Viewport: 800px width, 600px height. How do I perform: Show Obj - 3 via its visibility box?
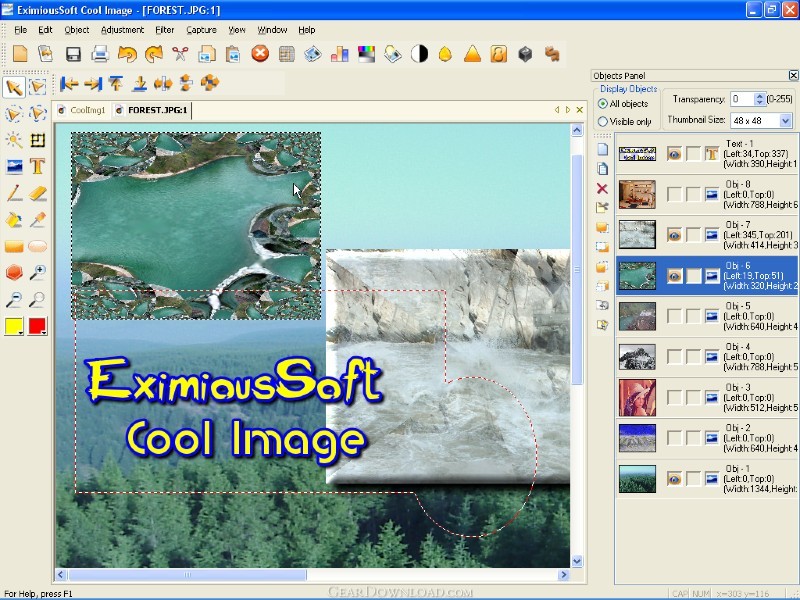pyautogui.click(x=674, y=397)
